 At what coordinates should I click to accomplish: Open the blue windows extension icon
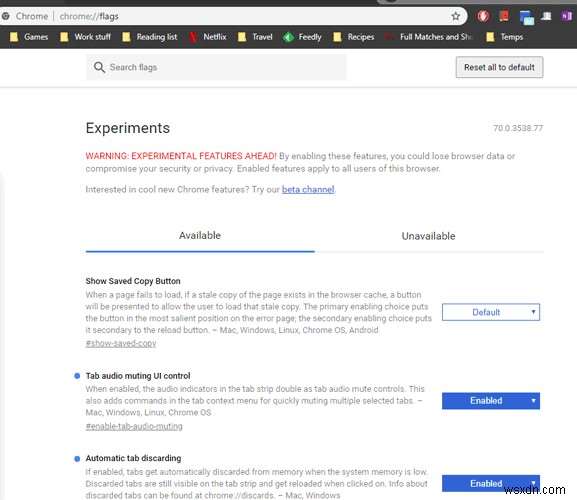pyautogui.click(x=527, y=17)
